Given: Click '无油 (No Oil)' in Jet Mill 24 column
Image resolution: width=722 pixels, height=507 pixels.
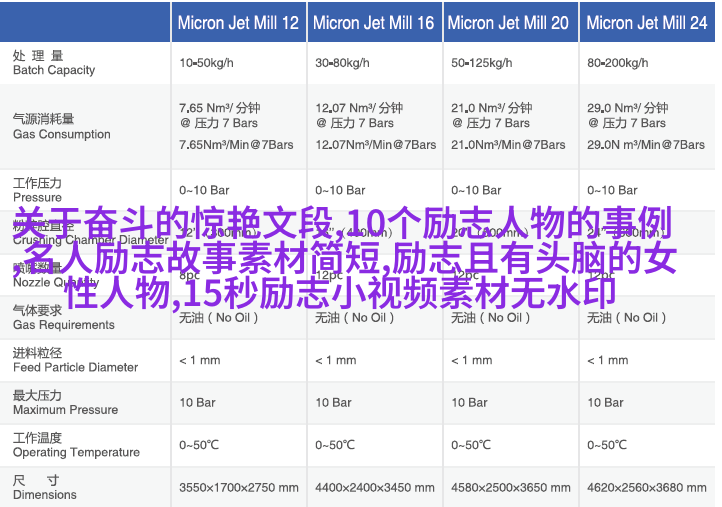Looking at the screenshot, I should [x=626, y=317].
